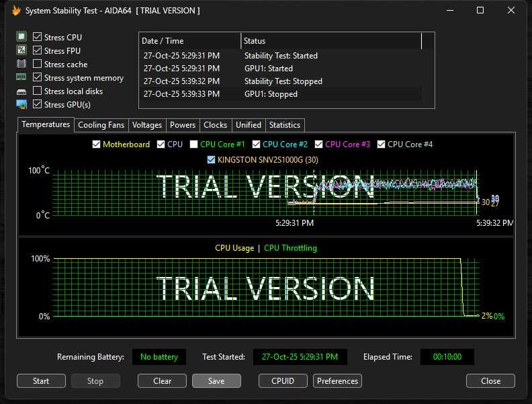Screen dimensions: 532x404
Task: Switch to the Cooling Fans tab
Action: tap(101, 125)
